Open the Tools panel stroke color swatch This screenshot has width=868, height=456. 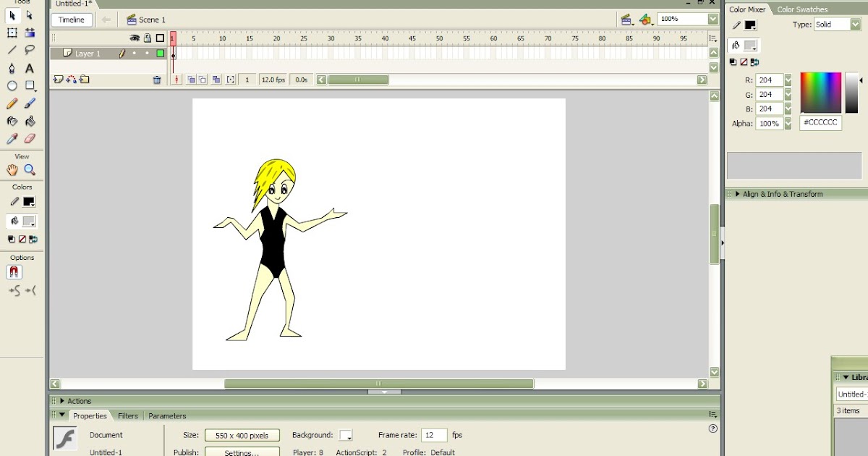(28, 203)
